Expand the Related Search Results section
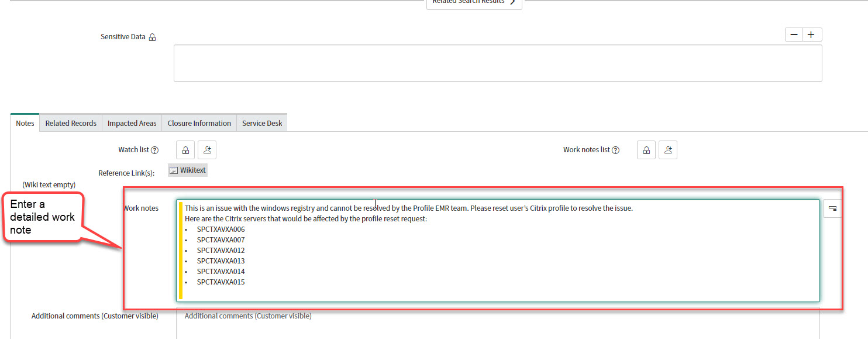This screenshot has width=868, height=339. (474, 2)
